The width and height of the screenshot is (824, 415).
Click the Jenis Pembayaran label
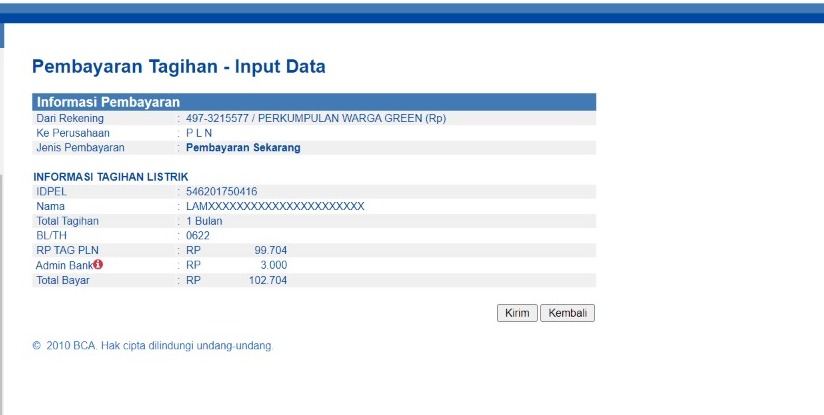pyautogui.click(x=80, y=147)
